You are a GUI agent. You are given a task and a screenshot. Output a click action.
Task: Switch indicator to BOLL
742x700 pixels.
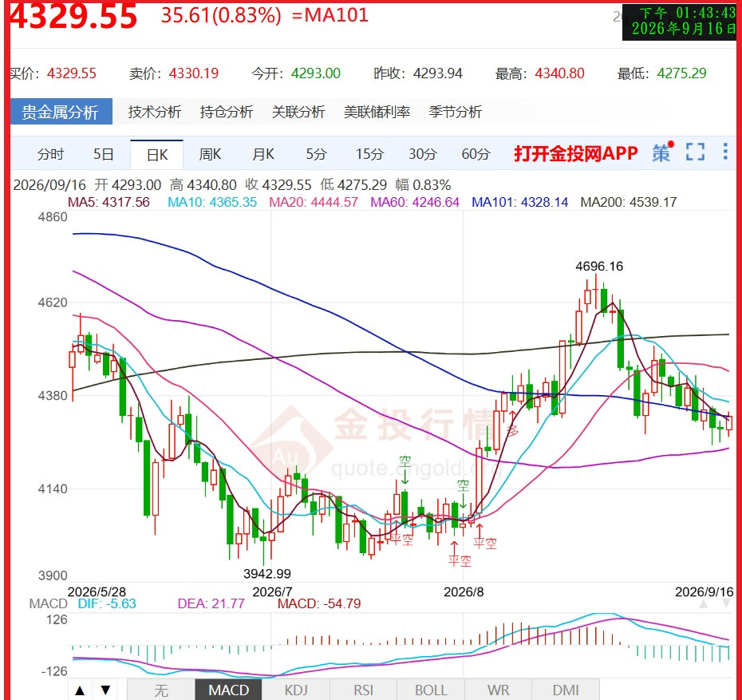click(x=431, y=690)
